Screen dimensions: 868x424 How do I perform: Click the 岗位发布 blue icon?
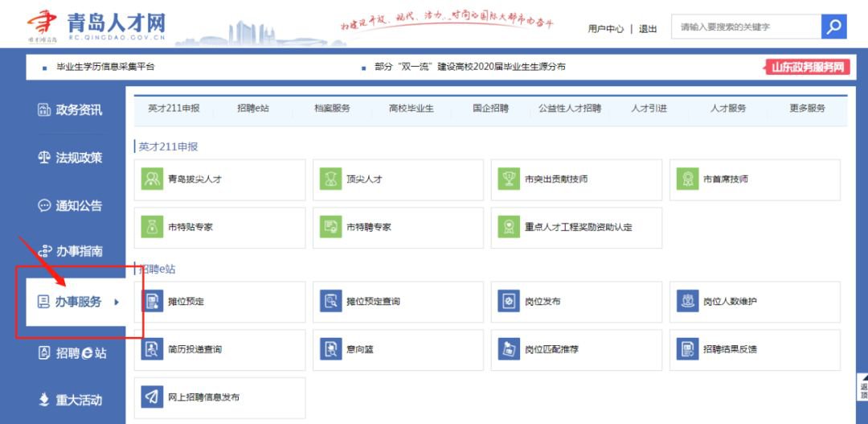[509, 302]
